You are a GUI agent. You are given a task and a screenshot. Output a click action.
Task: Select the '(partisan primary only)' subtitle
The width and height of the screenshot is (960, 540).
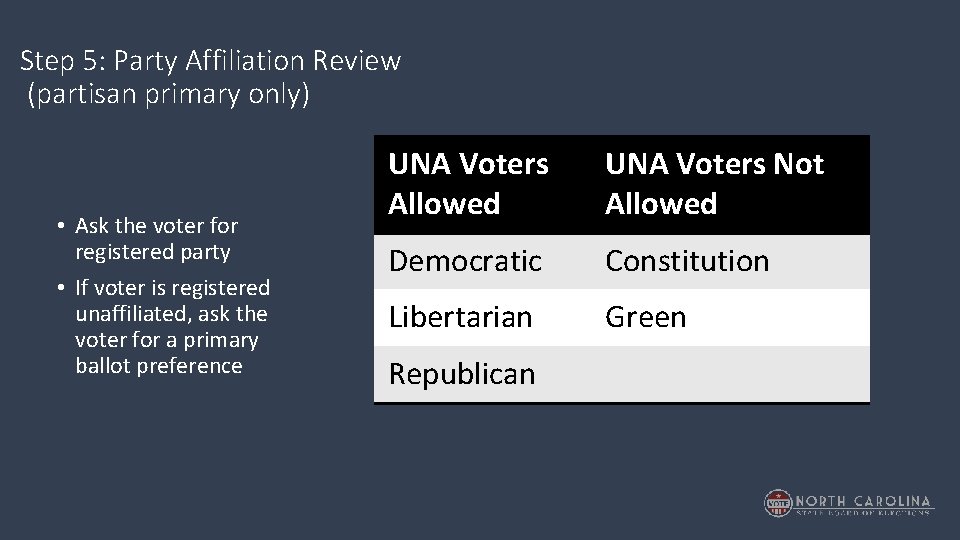(169, 95)
